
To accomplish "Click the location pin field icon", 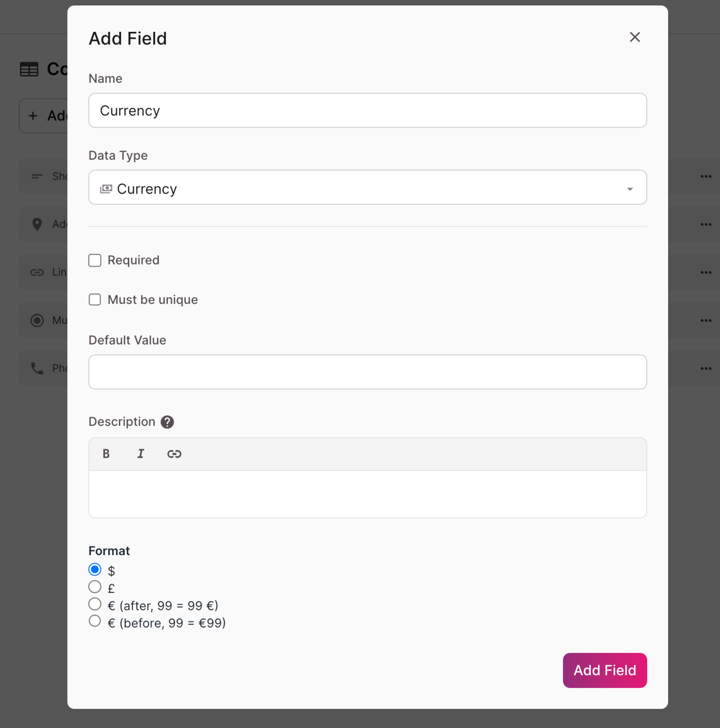I will [x=37, y=224].
